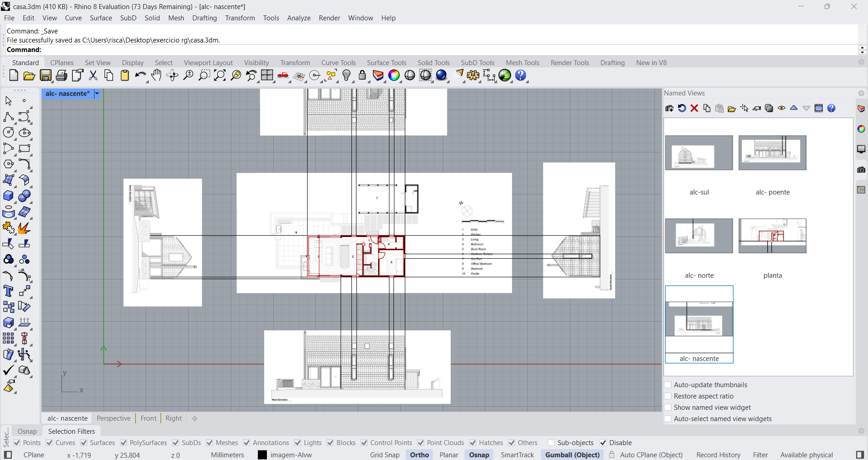
Task: Open the alc- nascente viewport title dropdown
Action: click(x=97, y=94)
